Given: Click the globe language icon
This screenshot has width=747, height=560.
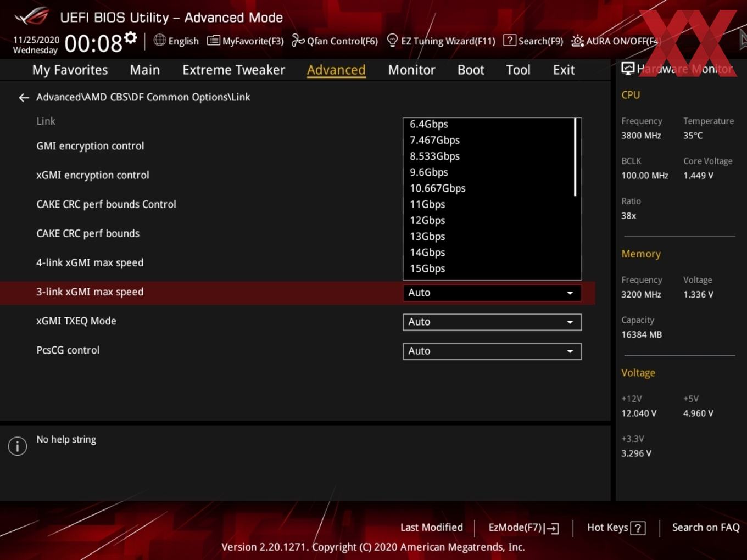Looking at the screenshot, I should coord(159,40).
